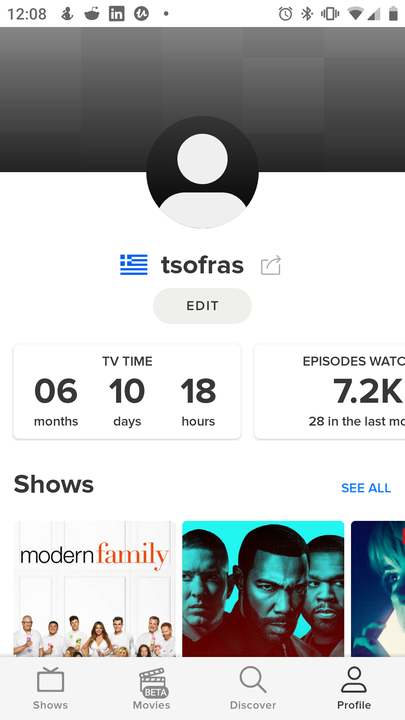Tap the TV TIME stats card
405x720 pixels.
(x=127, y=392)
